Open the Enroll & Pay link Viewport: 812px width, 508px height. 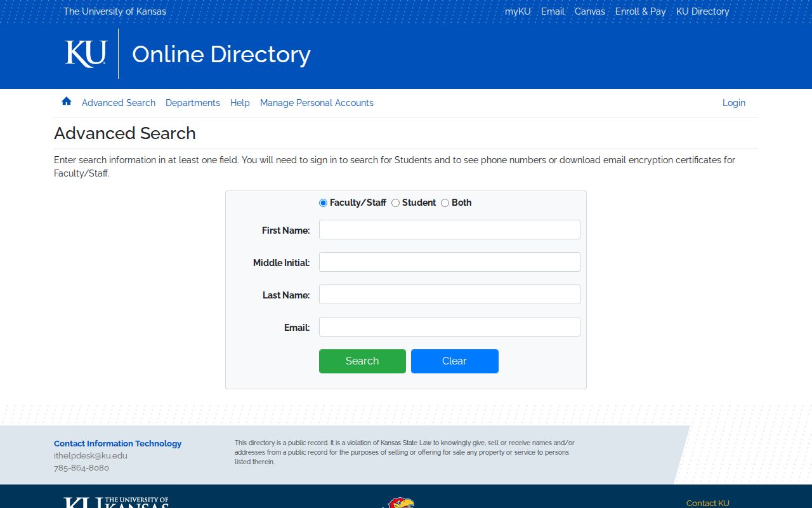click(x=641, y=11)
